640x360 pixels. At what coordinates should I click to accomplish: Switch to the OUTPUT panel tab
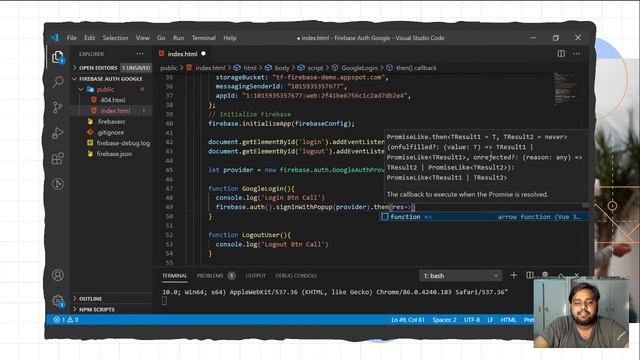click(x=256, y=276)
